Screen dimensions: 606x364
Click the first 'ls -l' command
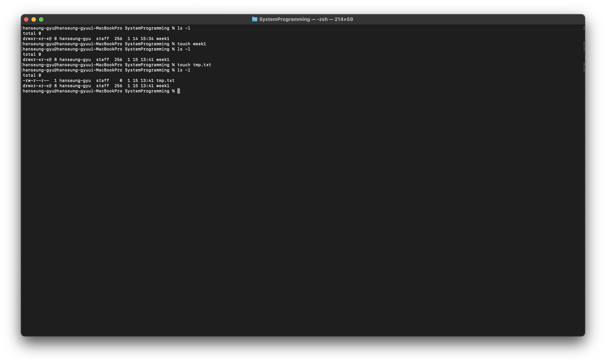pos(184,28)
